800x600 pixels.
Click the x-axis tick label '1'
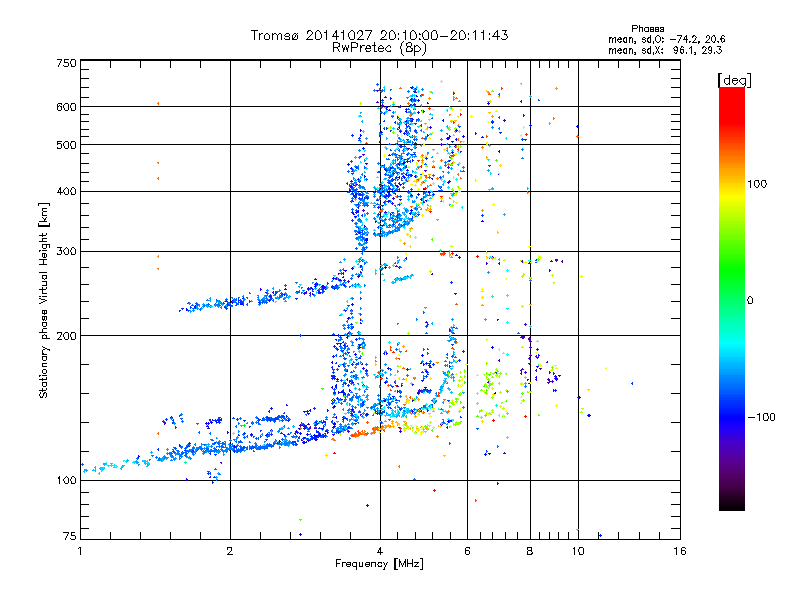tap(80, 551)
